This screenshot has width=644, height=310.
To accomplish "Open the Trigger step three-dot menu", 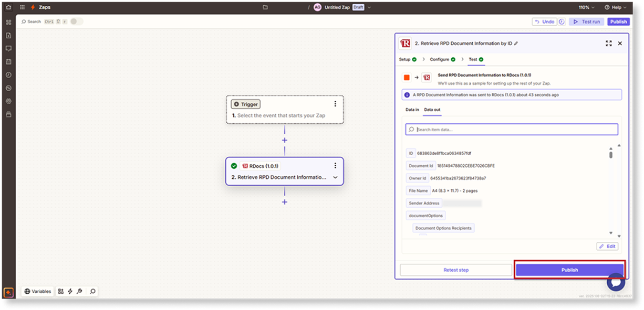I will [335, 104].
